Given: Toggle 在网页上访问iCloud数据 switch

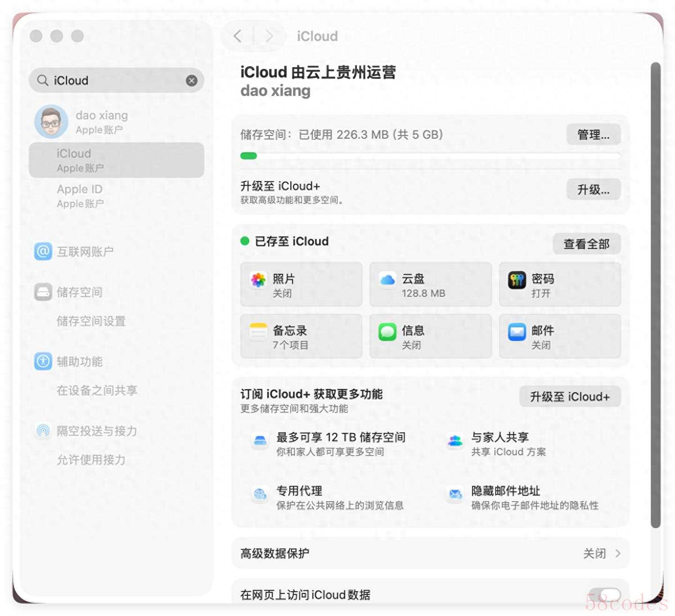Looking at the screenshot, I should (605, 595).
